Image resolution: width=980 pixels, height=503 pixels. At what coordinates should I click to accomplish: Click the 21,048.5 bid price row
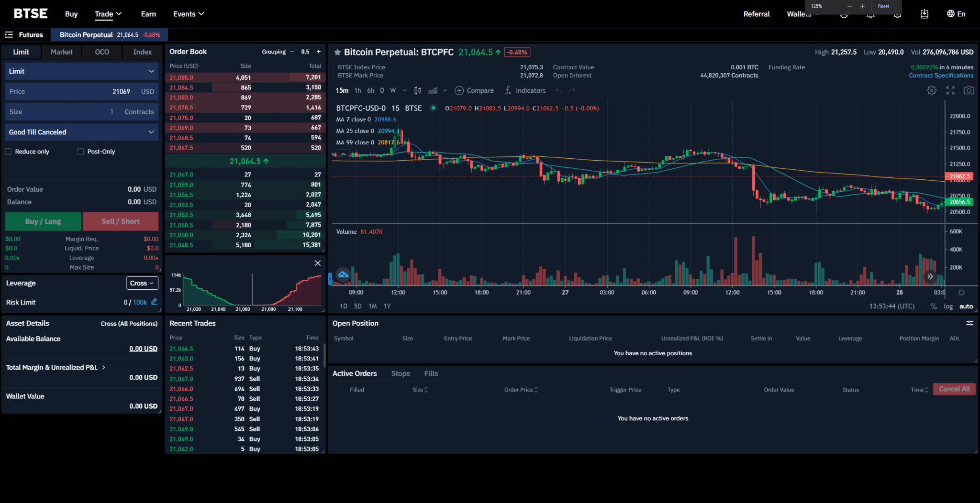click(245, 245)
